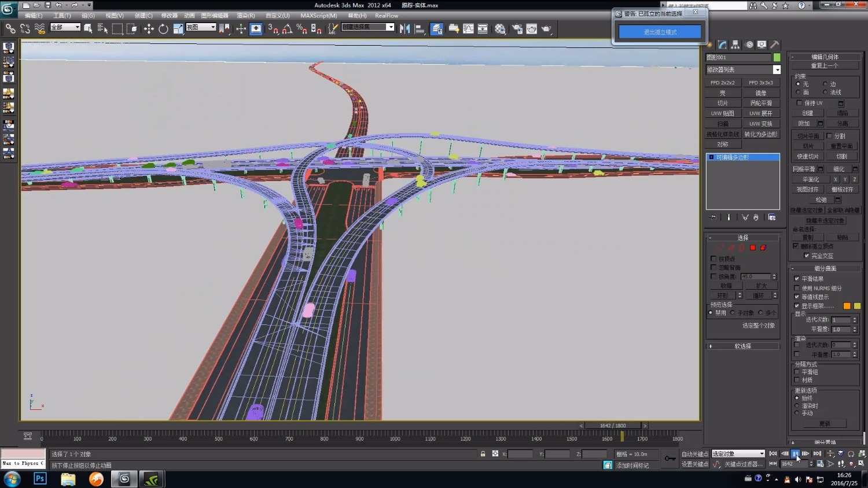Click Configure Modifier Sets icon
868x488 pixels.
[x=772, y=217]
